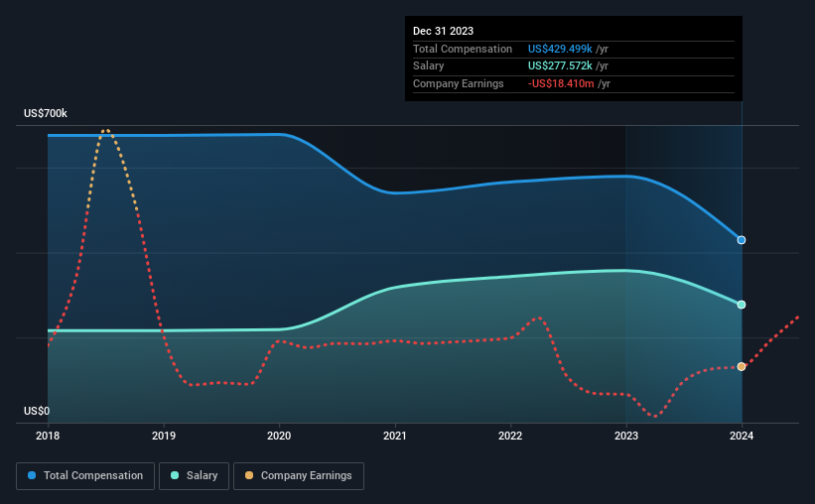This screenshot has width=815, height=504.
Task: Click the Total Compensation tooltip row label
Action: [462, 49]
